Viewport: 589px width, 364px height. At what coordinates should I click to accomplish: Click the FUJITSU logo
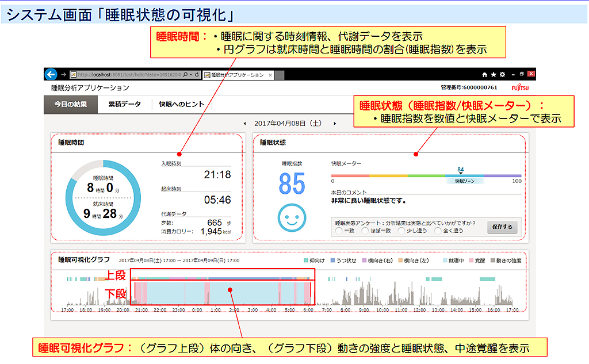[522, 88]
